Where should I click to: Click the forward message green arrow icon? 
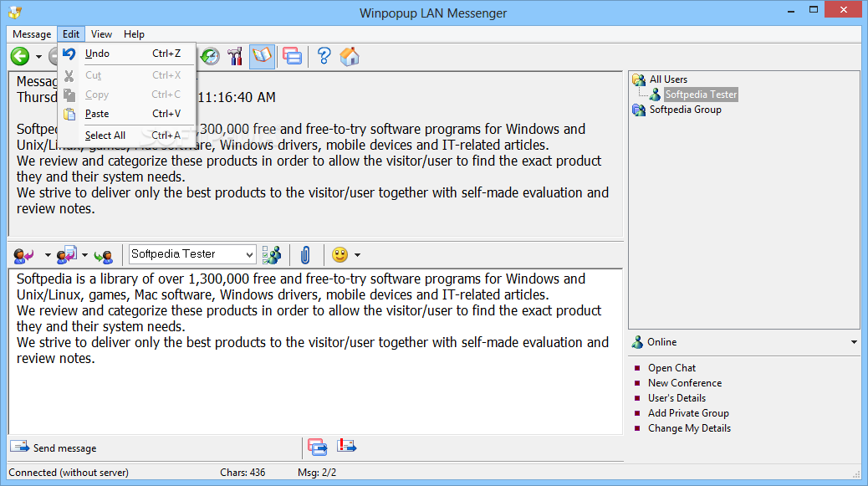(104, 255)
